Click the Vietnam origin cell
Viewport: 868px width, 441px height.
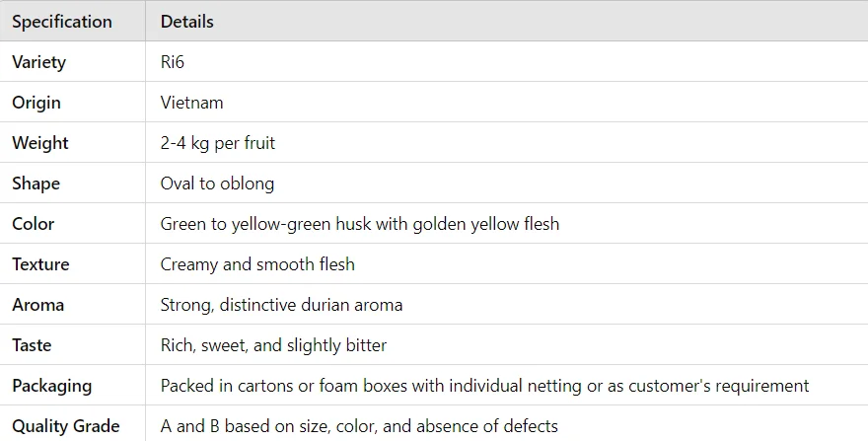pyautogui.click(x=192, y=103)
